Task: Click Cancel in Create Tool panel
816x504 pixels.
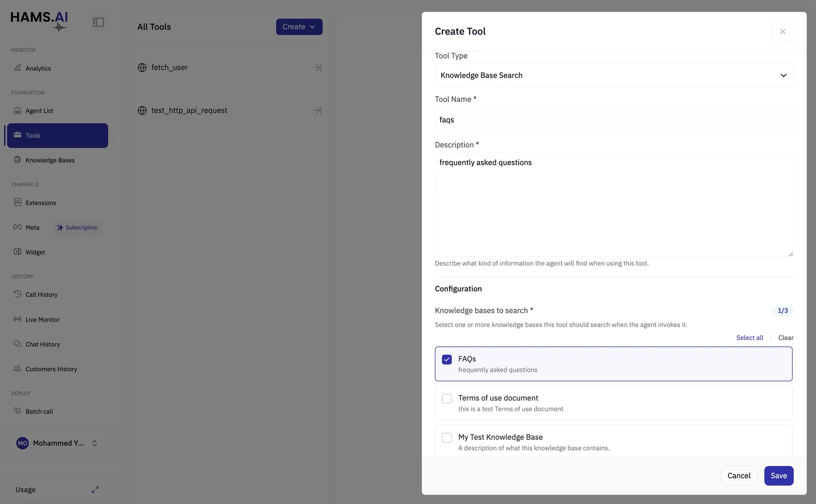Action: click(x=739, y=476)
